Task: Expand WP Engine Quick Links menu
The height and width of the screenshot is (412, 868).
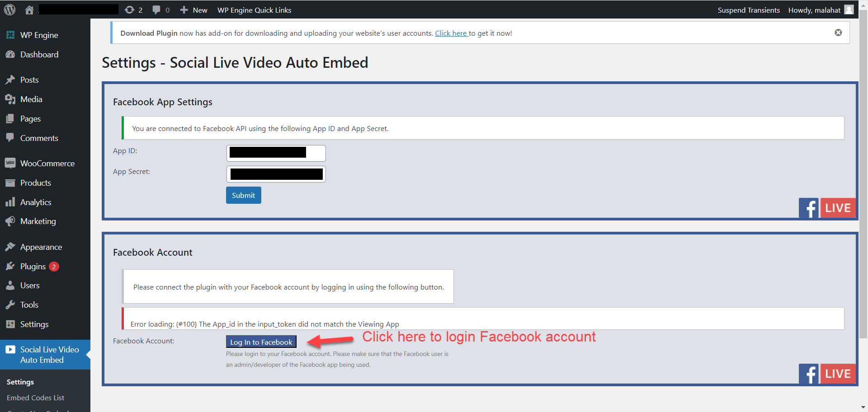Action: [x=254, y=10]
